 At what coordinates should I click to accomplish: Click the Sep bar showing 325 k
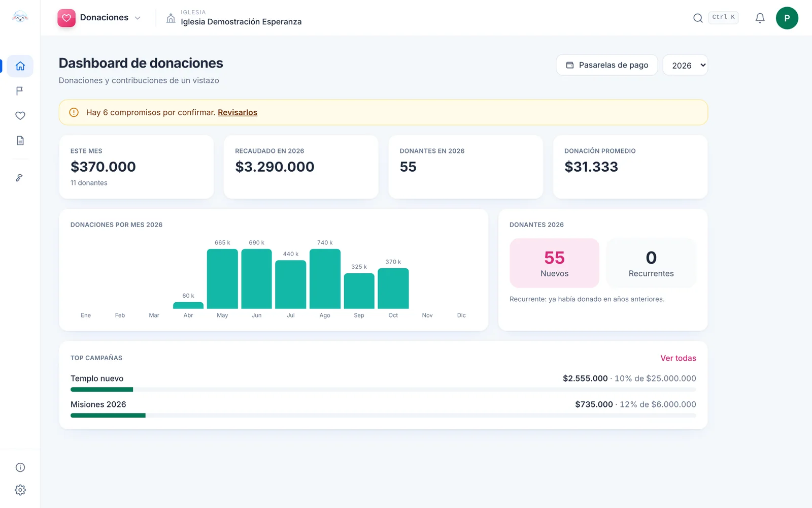pyautogui.click(x=359, y=291)
